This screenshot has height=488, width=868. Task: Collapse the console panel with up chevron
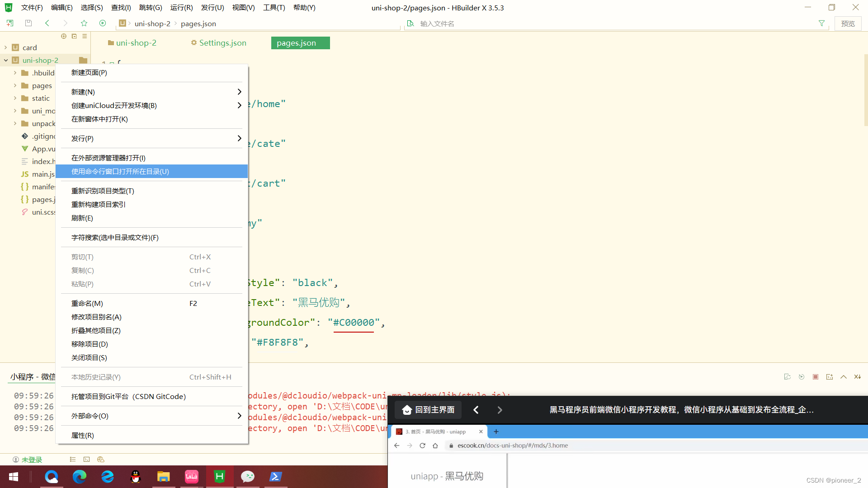[844, 377]
